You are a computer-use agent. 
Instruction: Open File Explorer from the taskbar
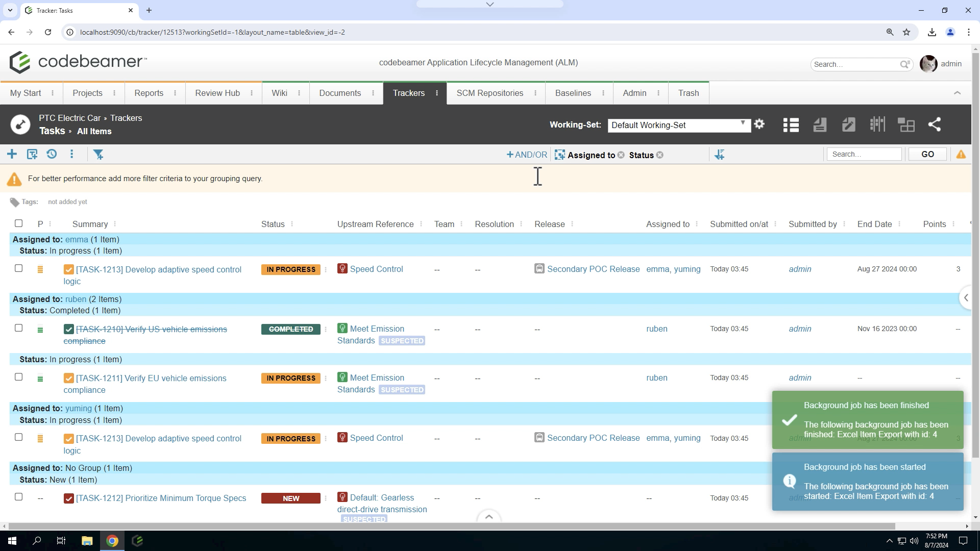(87, 541)
